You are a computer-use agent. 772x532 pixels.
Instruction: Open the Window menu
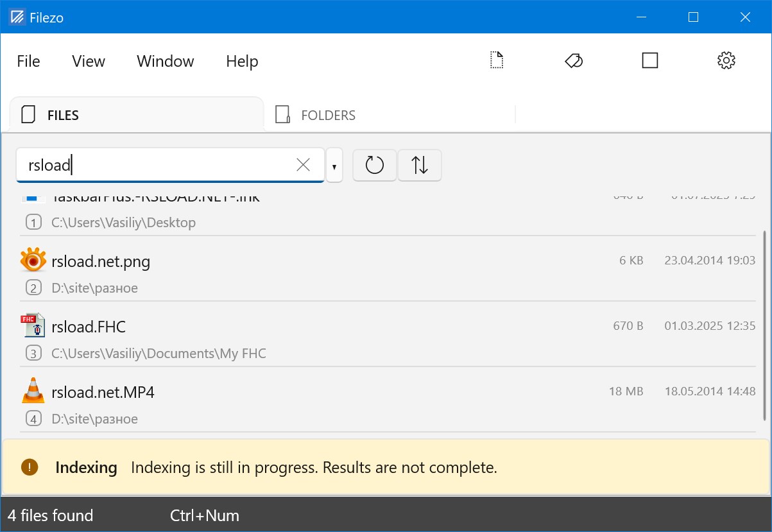tap(165, 61)
